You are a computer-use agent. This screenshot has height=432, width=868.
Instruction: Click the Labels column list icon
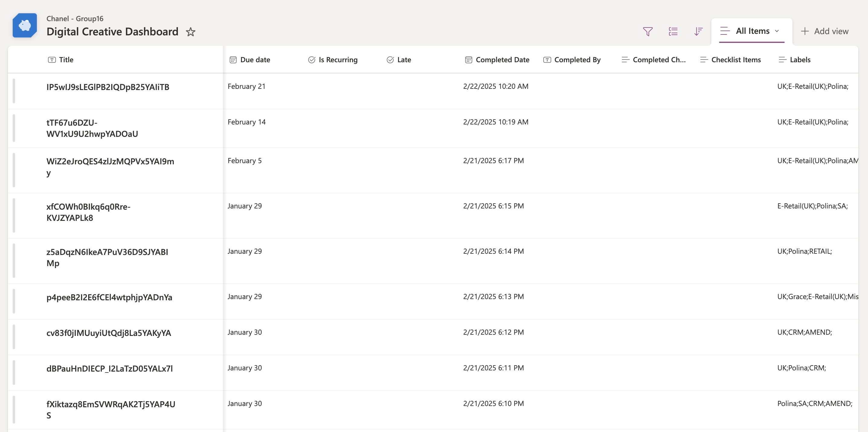pos(782,60)
